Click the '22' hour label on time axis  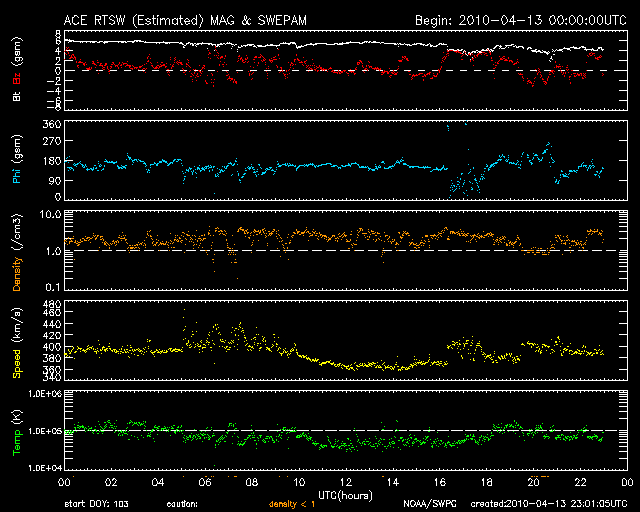pyautogui.click(x=580, y=483)
